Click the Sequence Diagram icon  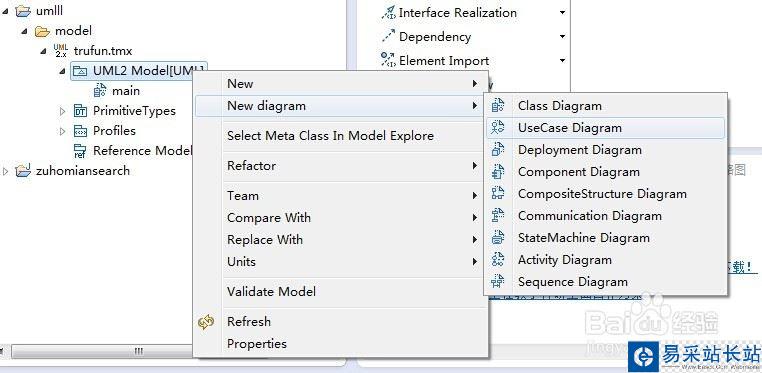(x=498, y=281)
